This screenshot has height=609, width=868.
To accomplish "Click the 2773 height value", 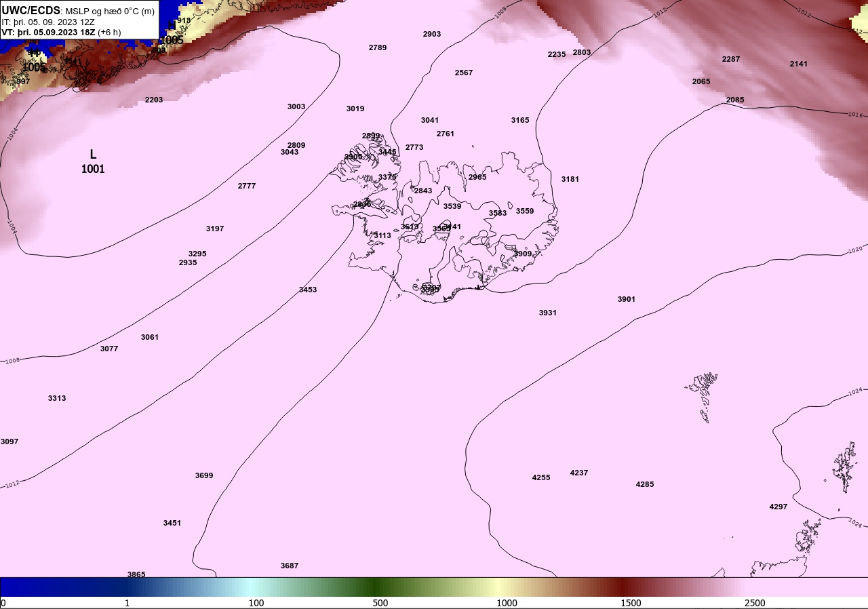I will point(414,147).
